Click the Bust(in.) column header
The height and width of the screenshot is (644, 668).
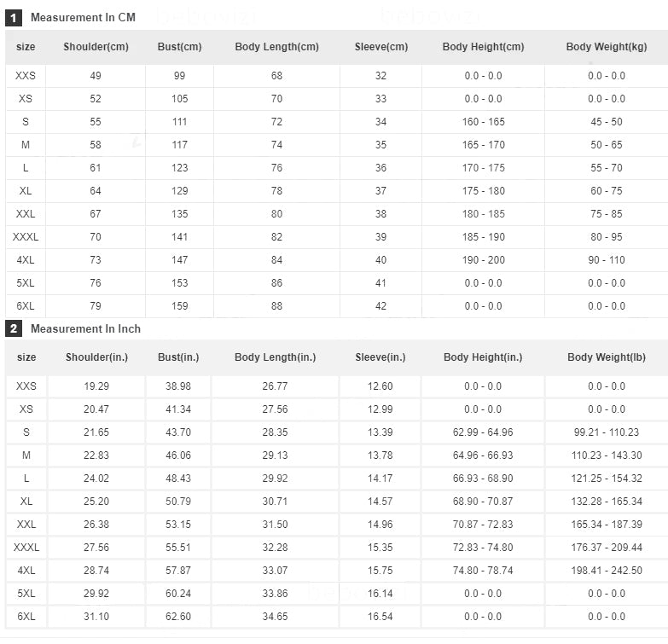click(179, 357)
